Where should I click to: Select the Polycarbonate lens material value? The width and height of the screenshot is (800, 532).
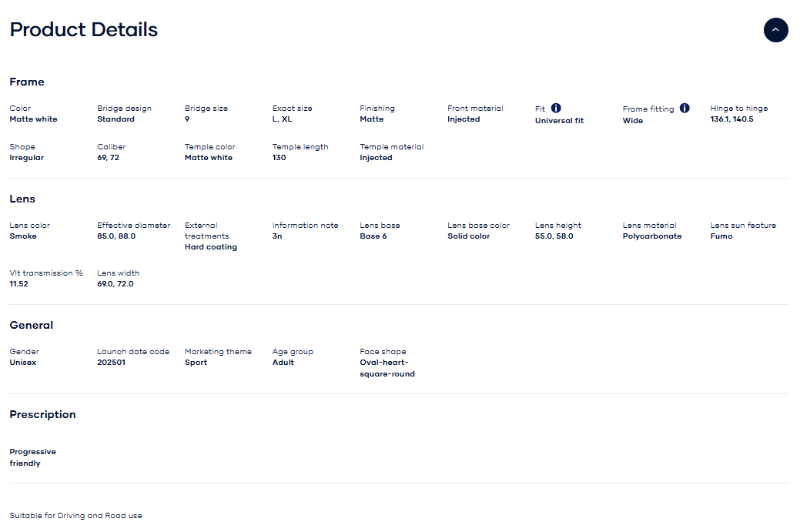click(651, 236)
